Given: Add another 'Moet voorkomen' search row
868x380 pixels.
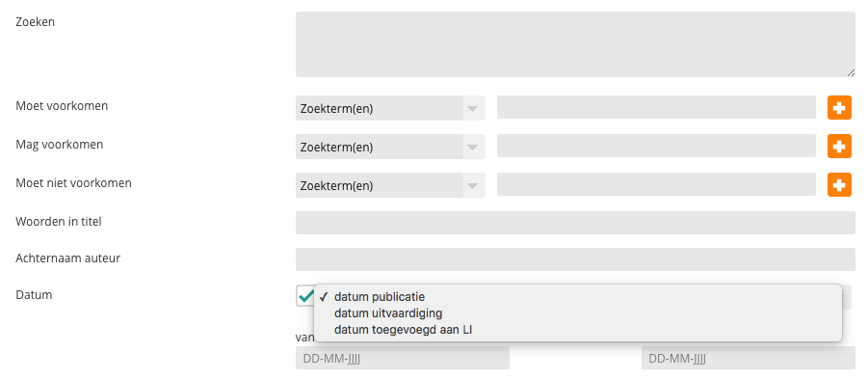Looking at the screenshot, I should click(x=839, y=107).
